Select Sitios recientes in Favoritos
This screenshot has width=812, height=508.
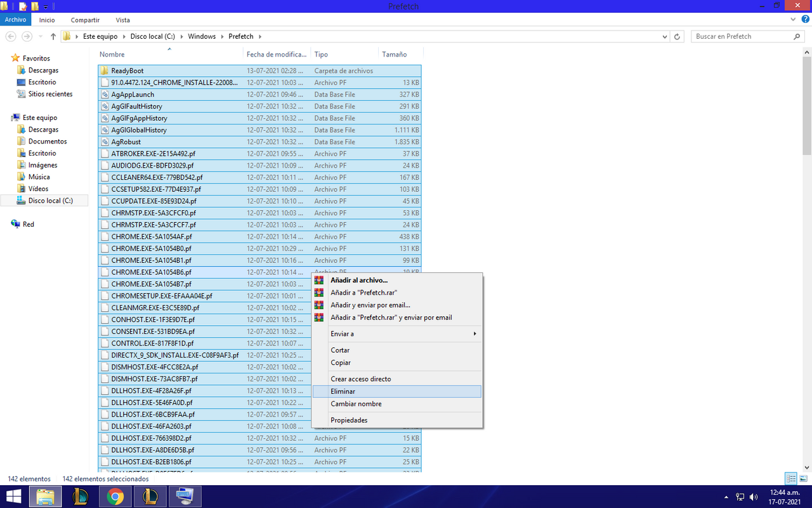click(50, 94)
